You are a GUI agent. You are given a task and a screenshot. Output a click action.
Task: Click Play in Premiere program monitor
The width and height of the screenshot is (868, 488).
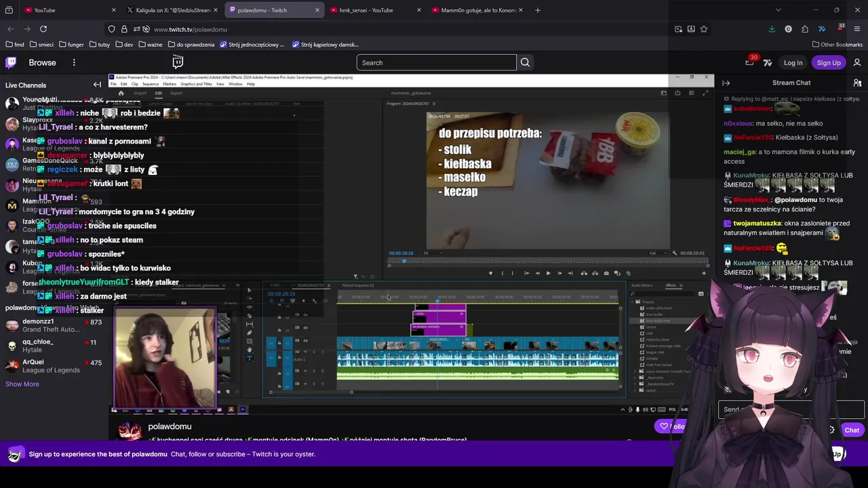[548, 273]
